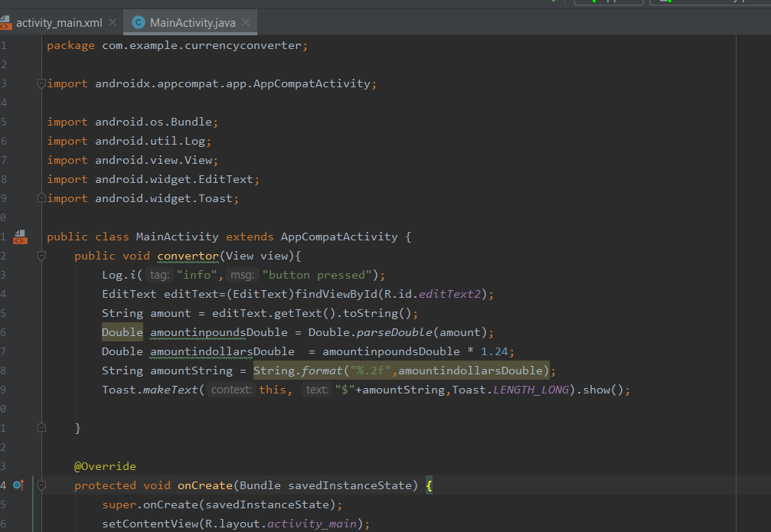Click the Java class icon on MainActivity.java tab
771x532 pixels.
[x=139, y=23]
